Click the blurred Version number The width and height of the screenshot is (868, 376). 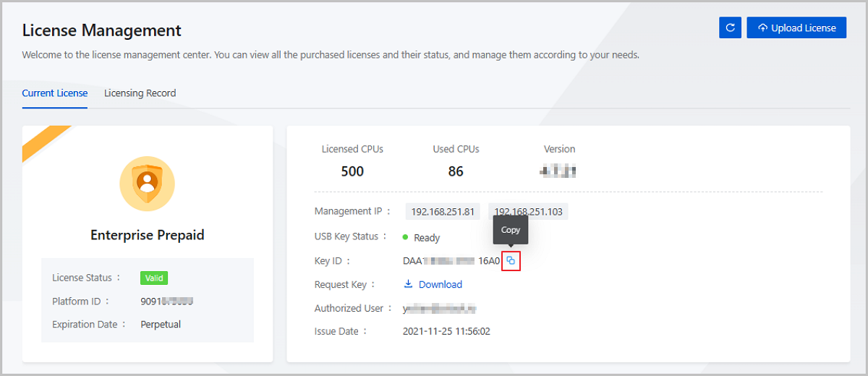pyautogui.click(x=559, y=171)
